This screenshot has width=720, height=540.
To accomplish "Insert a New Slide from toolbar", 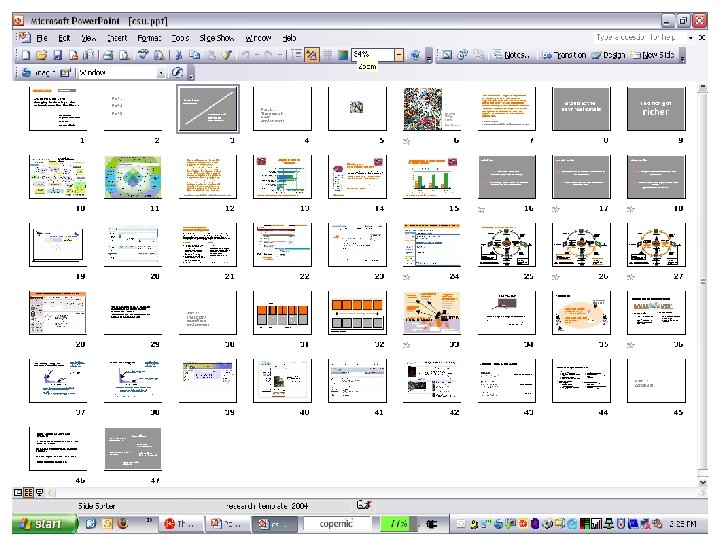I will tap(652, 55).
